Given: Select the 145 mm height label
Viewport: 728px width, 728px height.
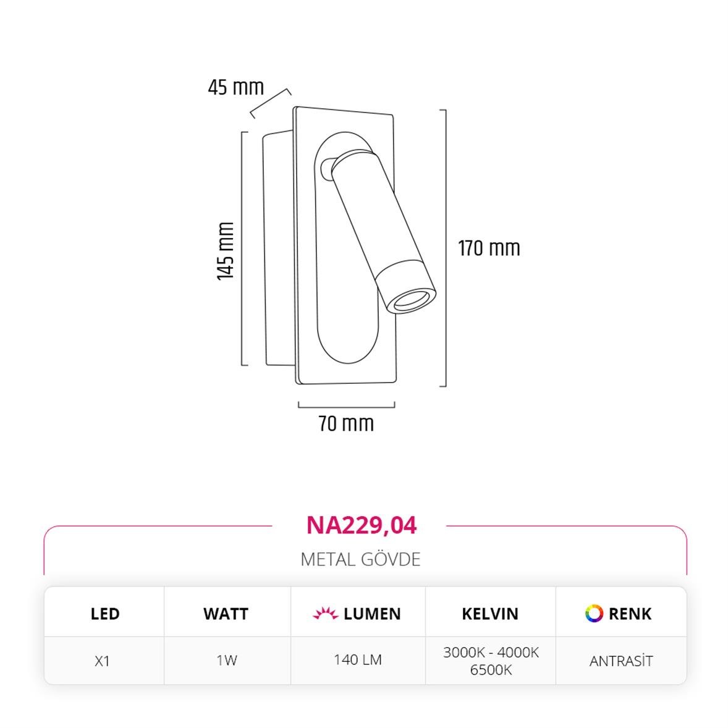Looking at the screenshot, I should click(x=226, y=251).
